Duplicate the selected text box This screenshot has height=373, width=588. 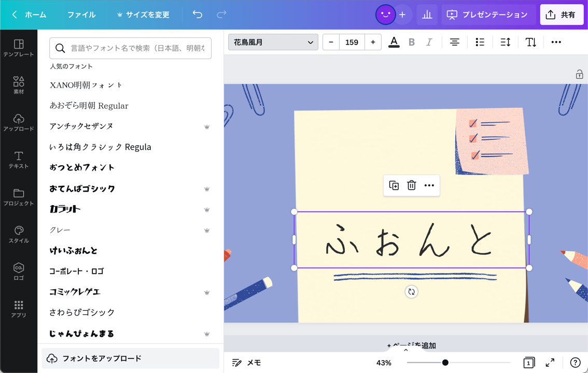394,185
